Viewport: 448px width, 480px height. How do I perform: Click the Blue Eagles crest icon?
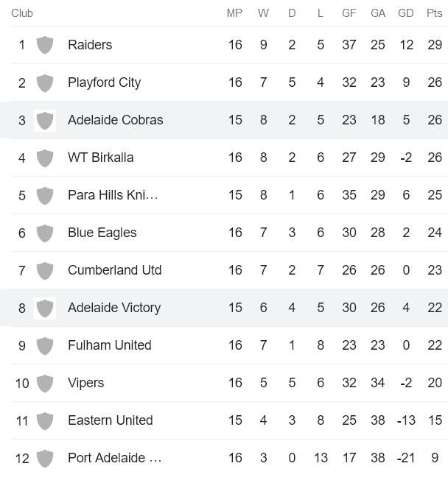[x=45, y=233]
